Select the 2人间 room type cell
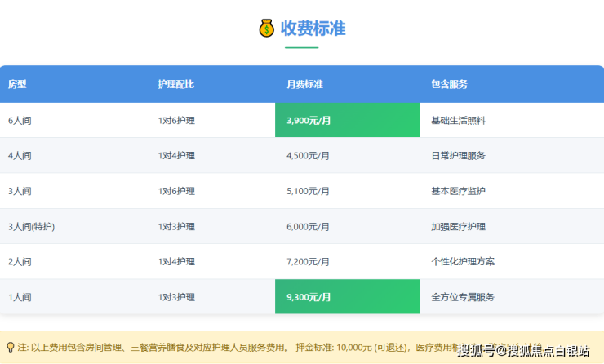604x364 pixels. [20, 262]
